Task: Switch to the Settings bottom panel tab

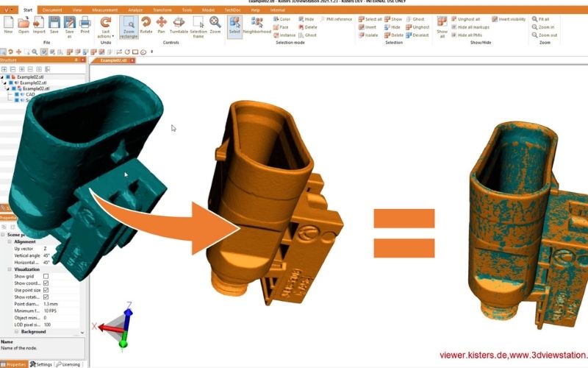Action: tap(41, 364)
